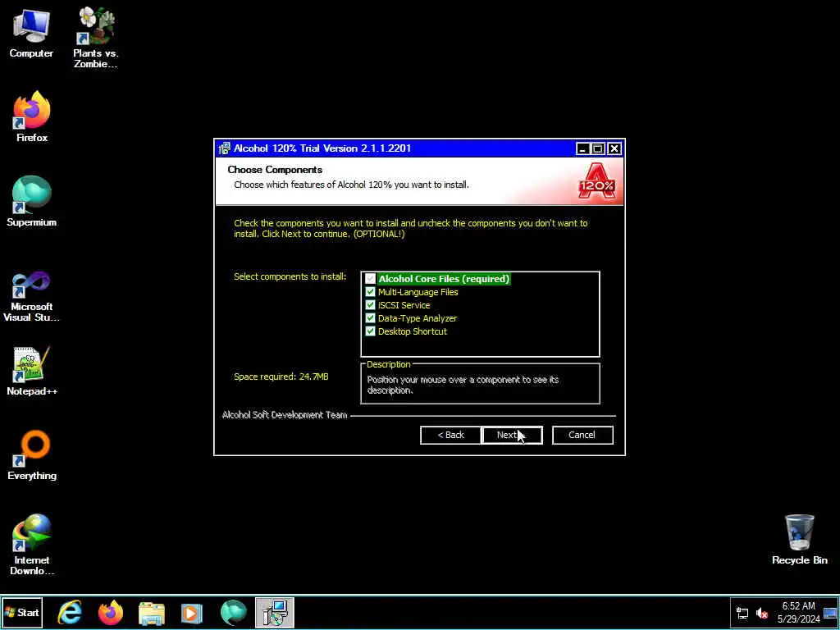Click the 'Multi-Language Files' label
This screenshot has width=840, height=630.
[x=418, y=292]
